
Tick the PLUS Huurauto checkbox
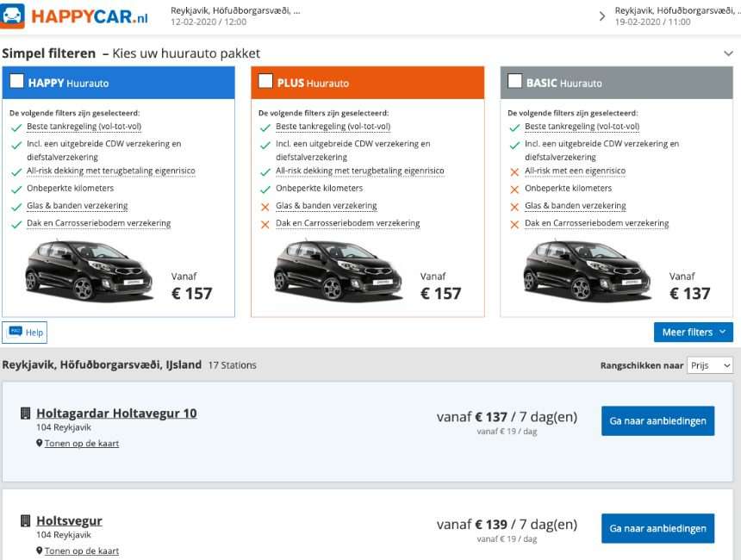[x=265, y=81]
